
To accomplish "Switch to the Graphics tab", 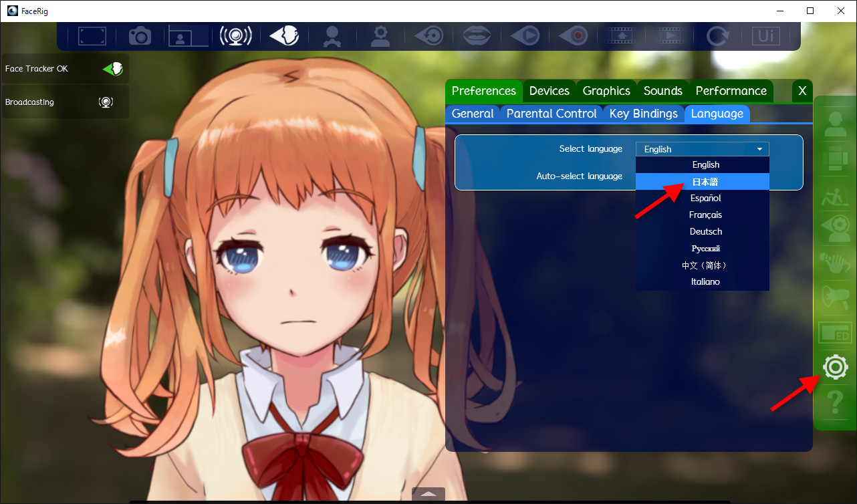I will point(606,91).
